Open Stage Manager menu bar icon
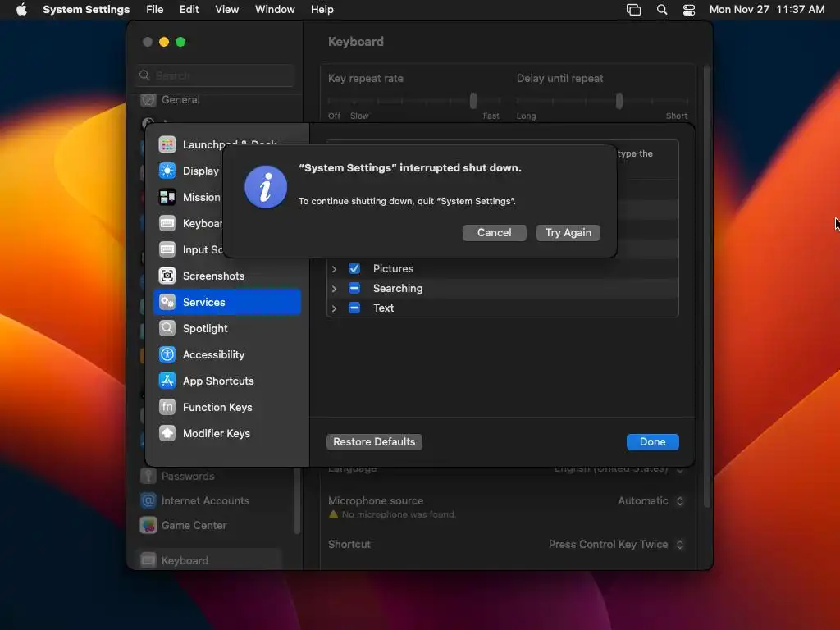Image resolution: width=840 pixels, height=630 pixels. pyautogui.click(x=634, y=10)
